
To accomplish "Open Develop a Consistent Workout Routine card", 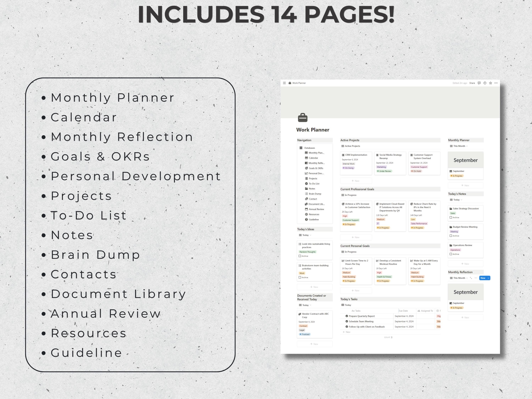I will [390, 271].
